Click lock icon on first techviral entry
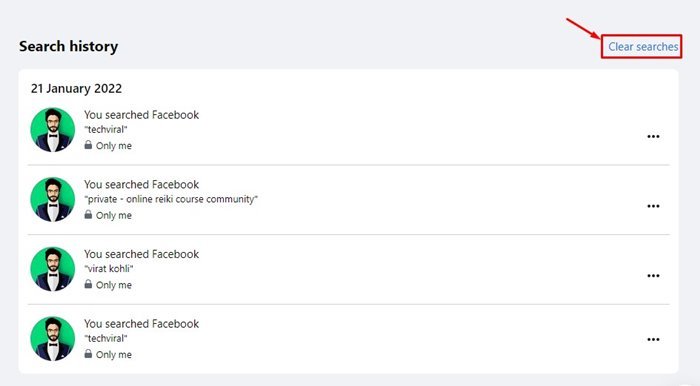 pyautogui.click(x=88, y=145)
